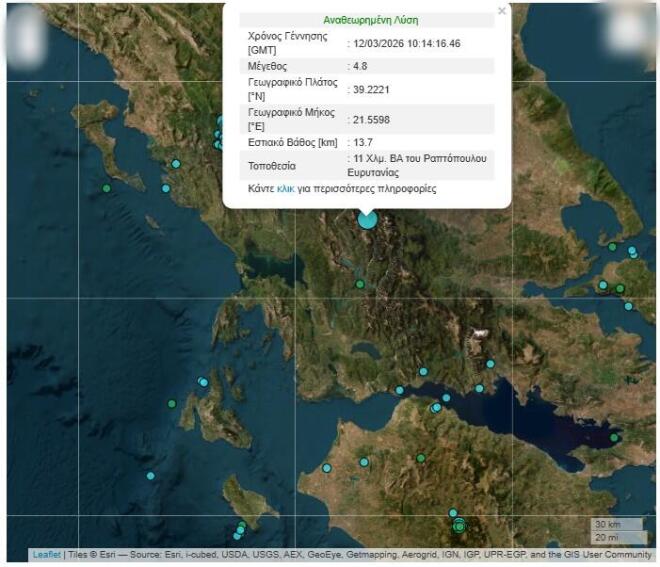Select the green marker in northern Evia gulf
Screen dimensions: 660x567
612,247
